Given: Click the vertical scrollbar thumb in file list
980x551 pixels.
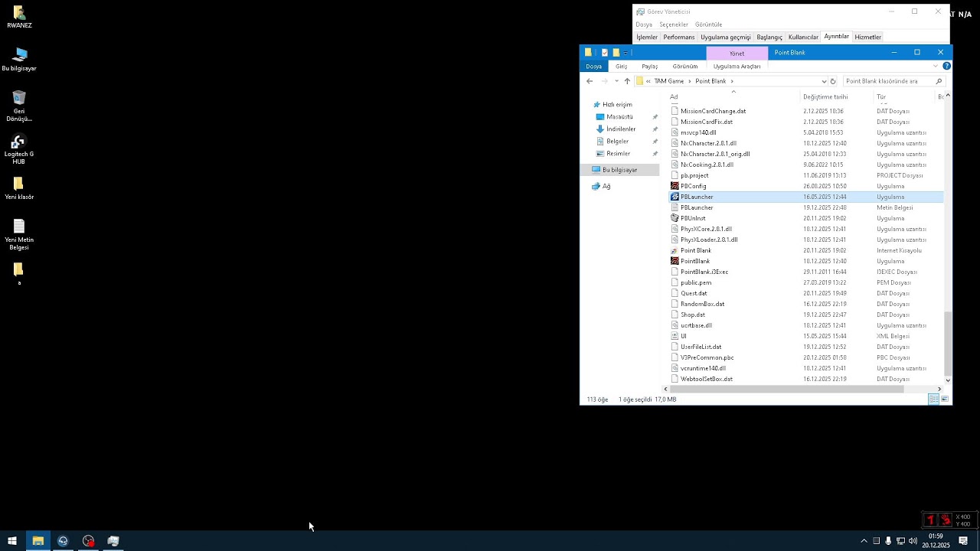Looking at the screenshot, I should pyautogui.click(x=948, y=342).
